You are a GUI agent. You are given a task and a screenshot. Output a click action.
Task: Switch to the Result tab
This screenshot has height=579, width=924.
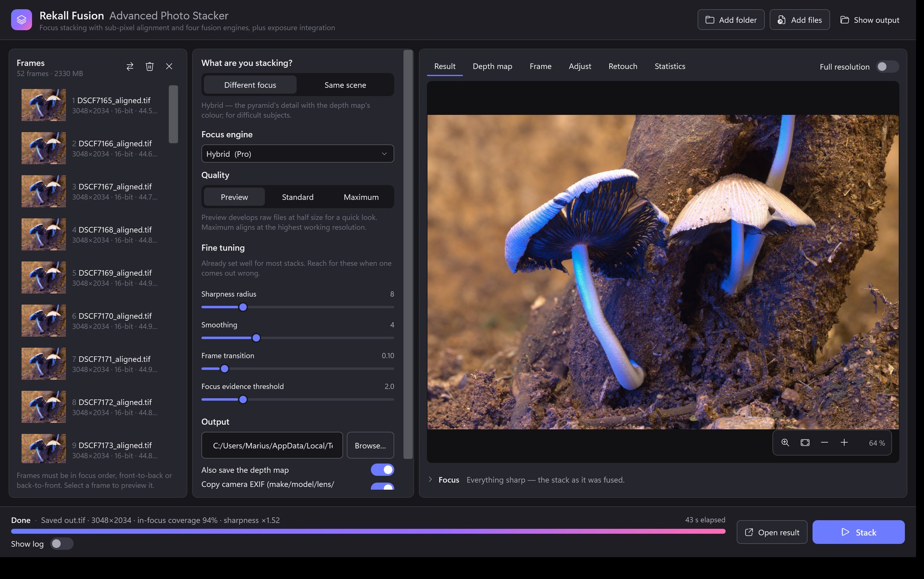coord(444,67)
